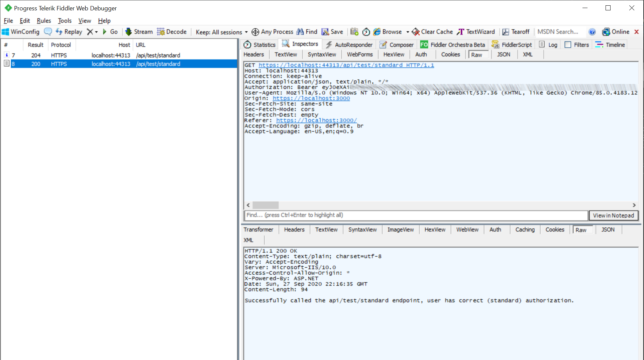Viewport: 644px width, 360px height.
Task: Click the request pane horizontal scrollbar thumb
Action: pos(265,205)
